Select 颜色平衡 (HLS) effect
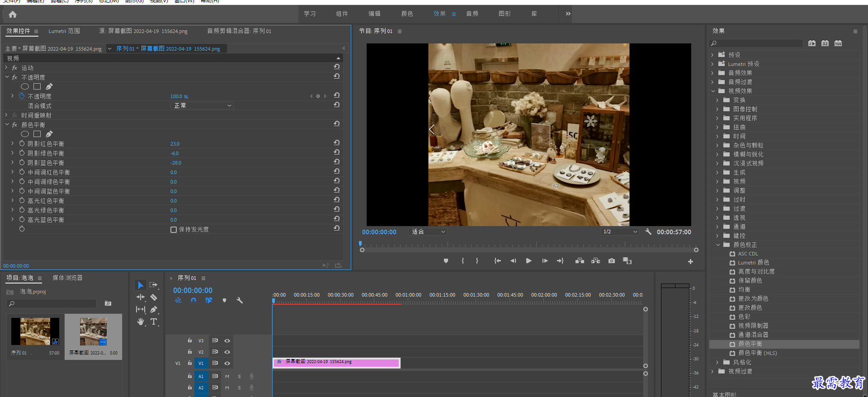This screenshot has height=397, width=868. [x=757, y=353]
